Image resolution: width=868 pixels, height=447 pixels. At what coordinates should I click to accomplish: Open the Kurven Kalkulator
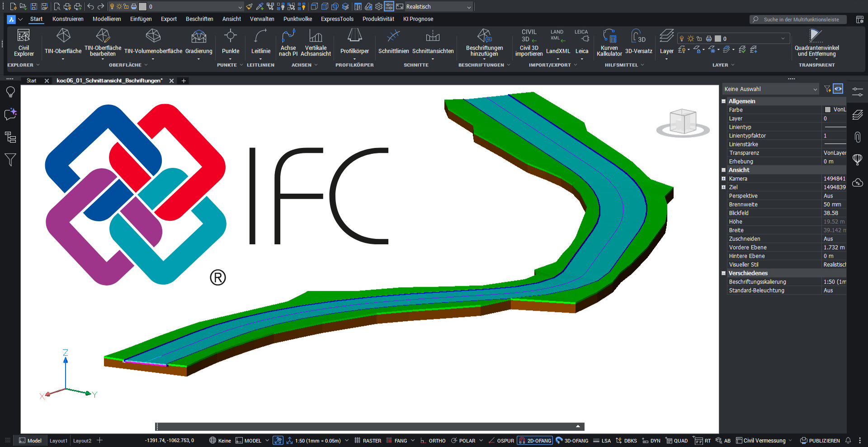(x=609, y=43)
